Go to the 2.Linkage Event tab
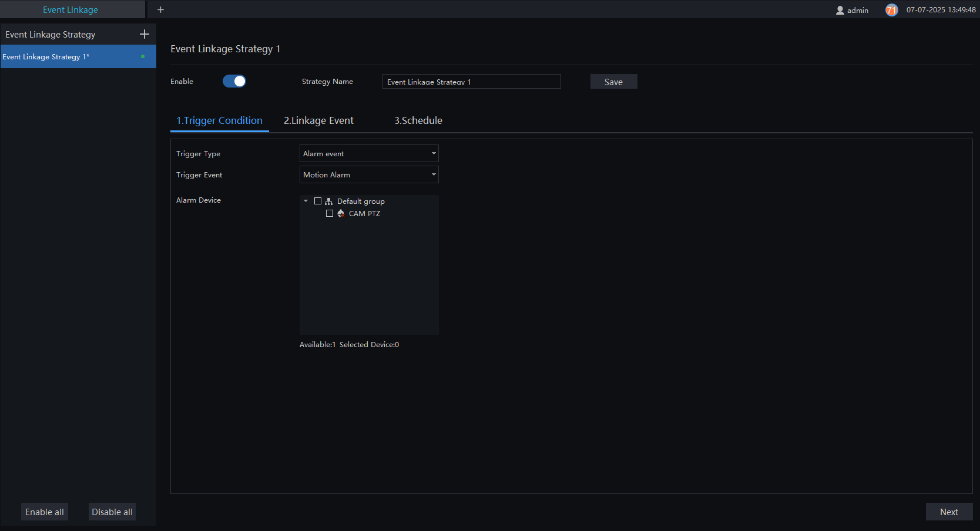 tap(318, 120)
